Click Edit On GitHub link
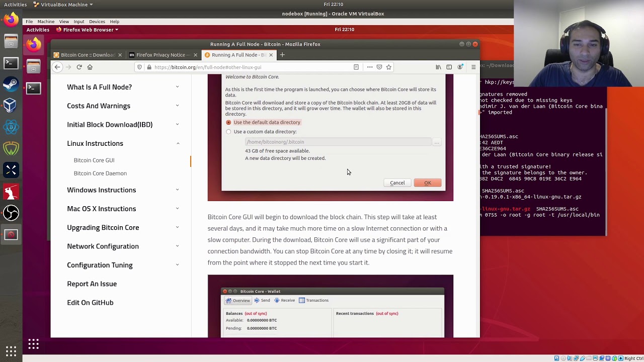 90,303
